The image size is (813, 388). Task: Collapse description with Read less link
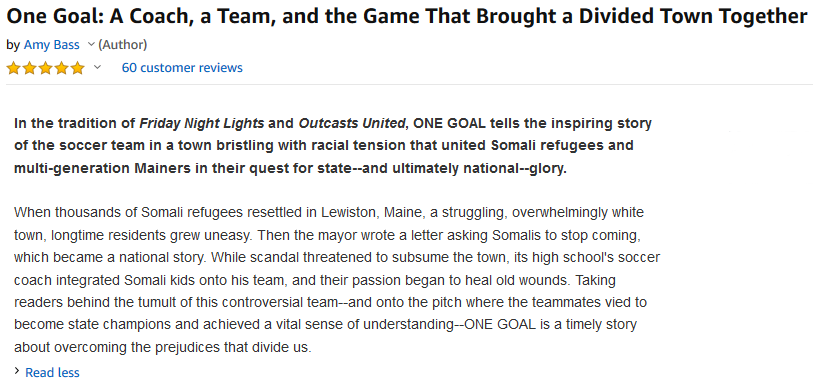[x=52, y=372]
